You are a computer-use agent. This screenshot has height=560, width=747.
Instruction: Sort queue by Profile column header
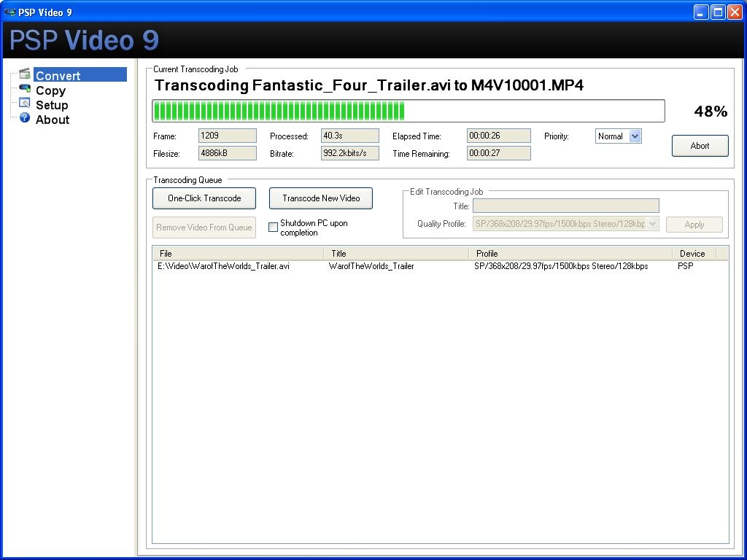click(569, 254)
